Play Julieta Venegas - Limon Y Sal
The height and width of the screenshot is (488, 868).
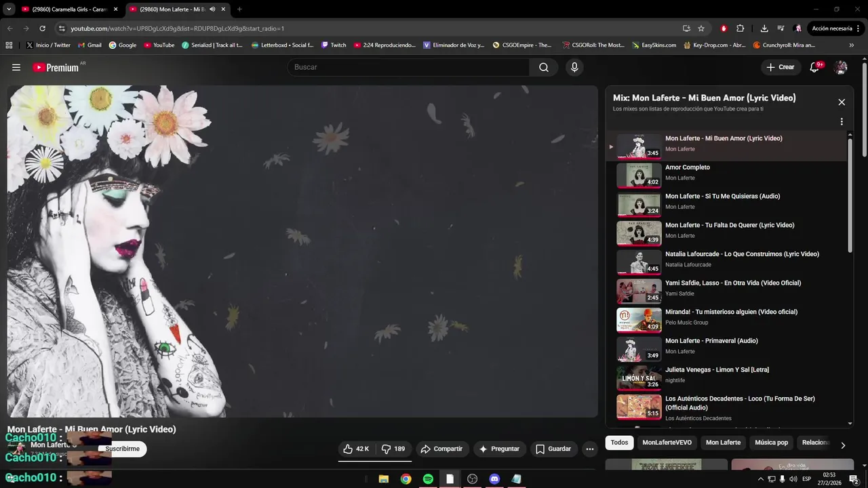726,378
